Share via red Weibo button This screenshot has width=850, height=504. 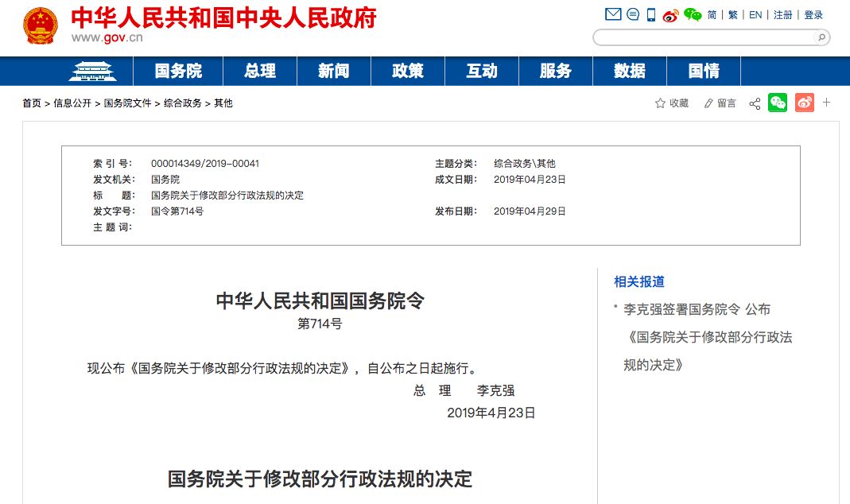click(x=805, y=103)
